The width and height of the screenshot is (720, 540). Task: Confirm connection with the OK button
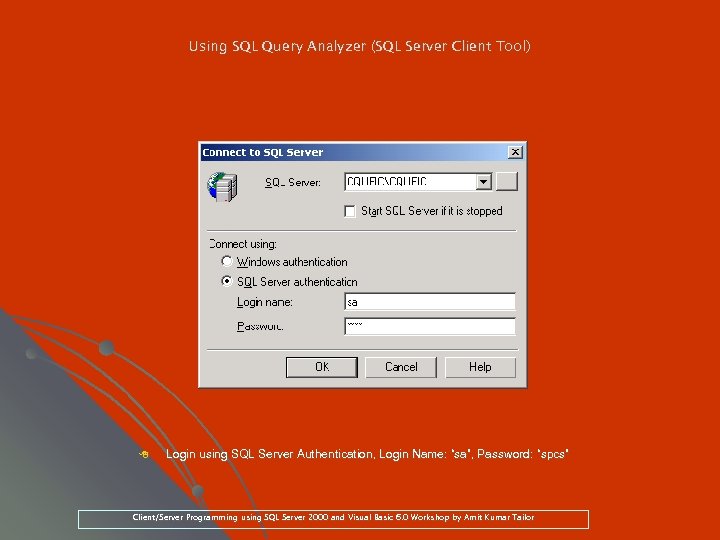(x=322, y=367)
